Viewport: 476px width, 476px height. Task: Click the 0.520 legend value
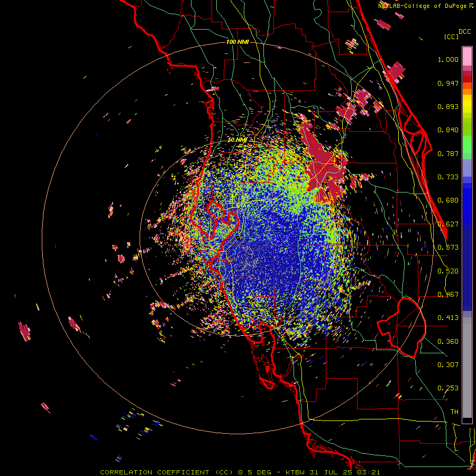tap(448, 271)
